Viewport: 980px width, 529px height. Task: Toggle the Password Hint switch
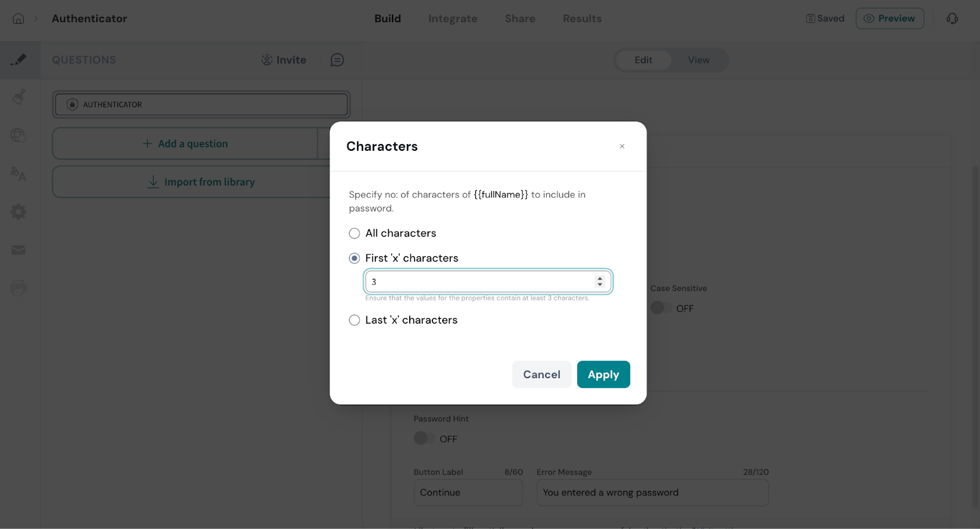(424, 438)
